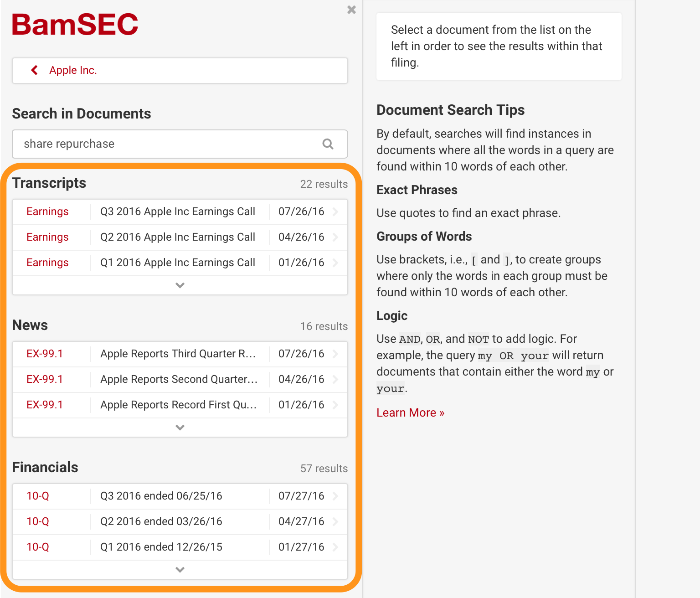Click Earnings label dated 04/26/16

pyautogui.click(x=47, y=237)
